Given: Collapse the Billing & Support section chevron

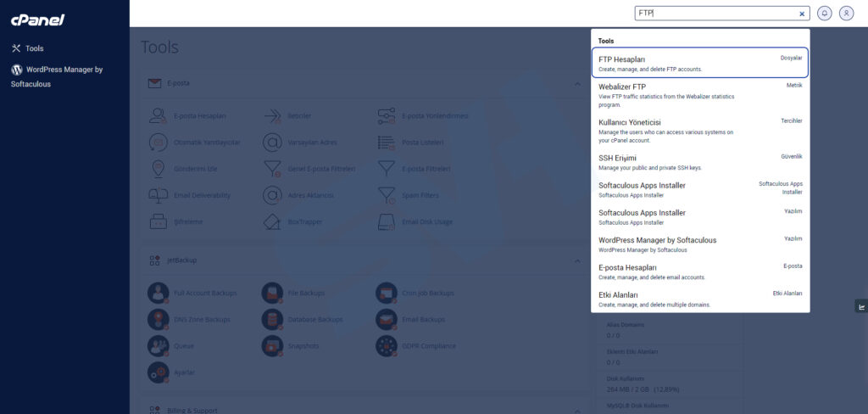Looking at the screenshot, I should click(x=577, y=411).
